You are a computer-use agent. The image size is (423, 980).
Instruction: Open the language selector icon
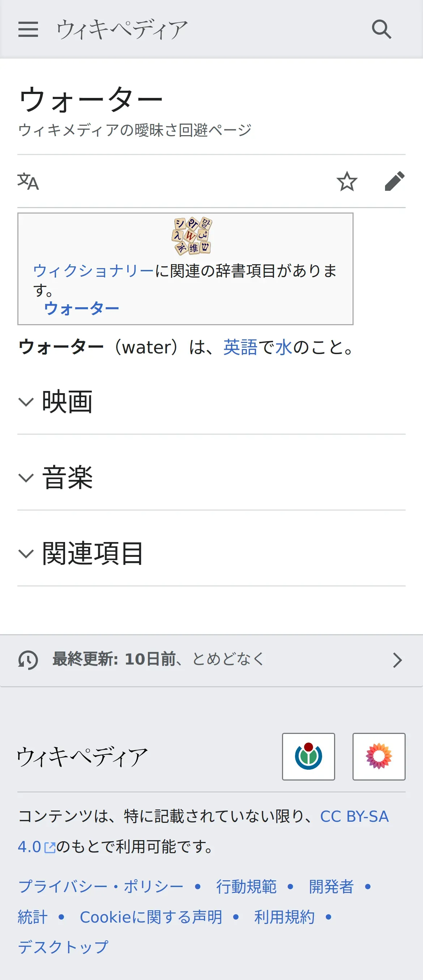click(x=28, y=181)
